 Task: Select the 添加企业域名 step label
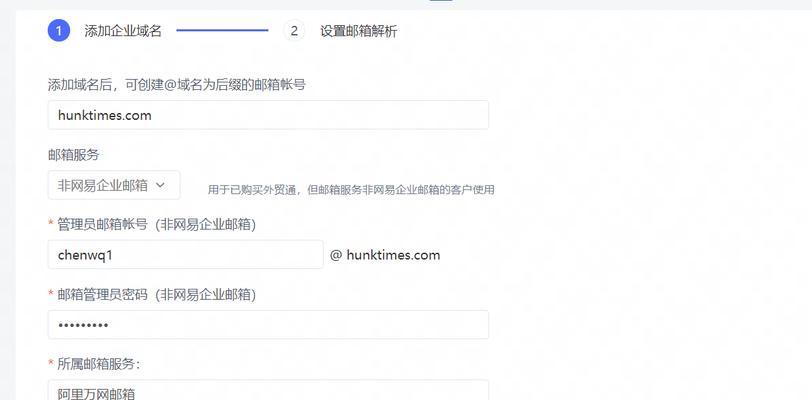point(123,31)
